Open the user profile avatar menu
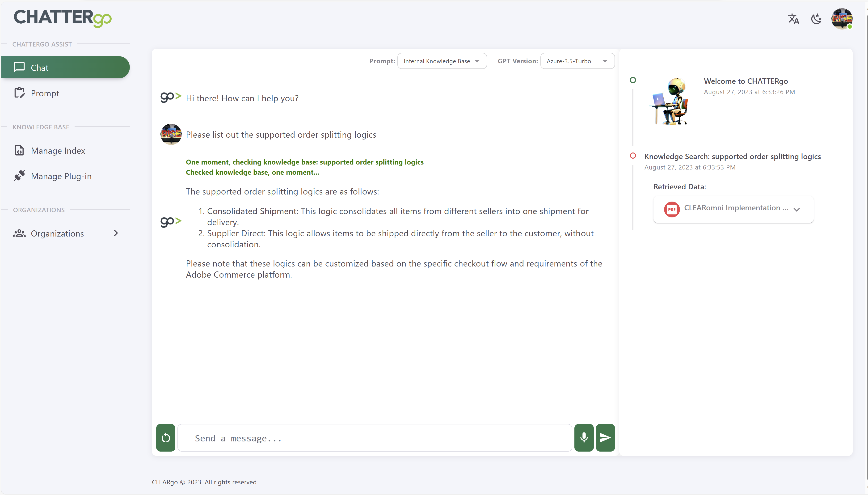This screenshot has height=495, width=868. (x=842, y=19)
